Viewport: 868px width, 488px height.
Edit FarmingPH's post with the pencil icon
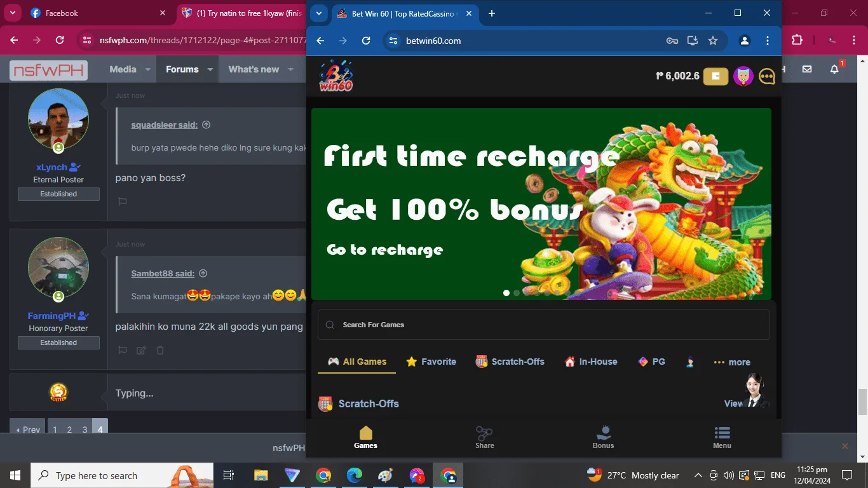[x=142, y=350]
